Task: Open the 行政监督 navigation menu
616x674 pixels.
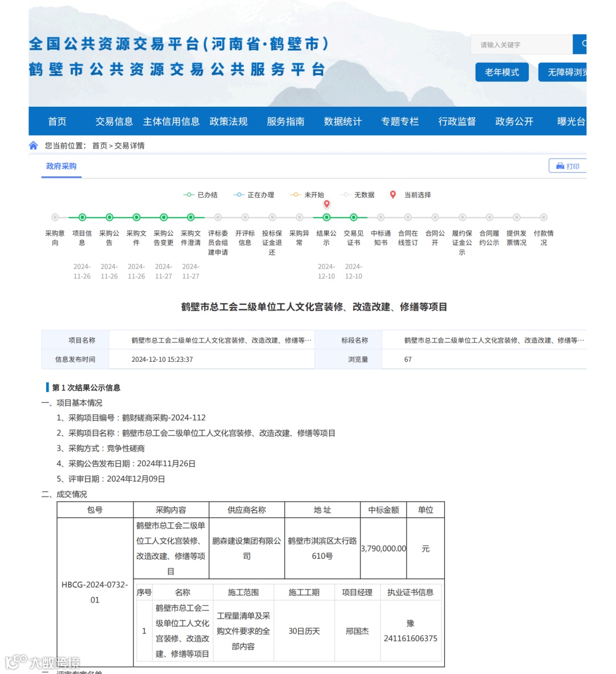Action: [457, 121]
